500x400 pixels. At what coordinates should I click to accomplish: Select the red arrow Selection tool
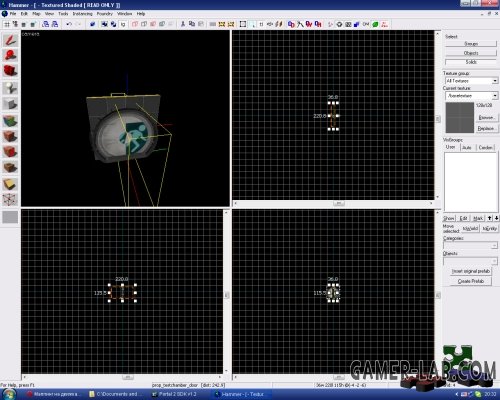coord(10,40)
